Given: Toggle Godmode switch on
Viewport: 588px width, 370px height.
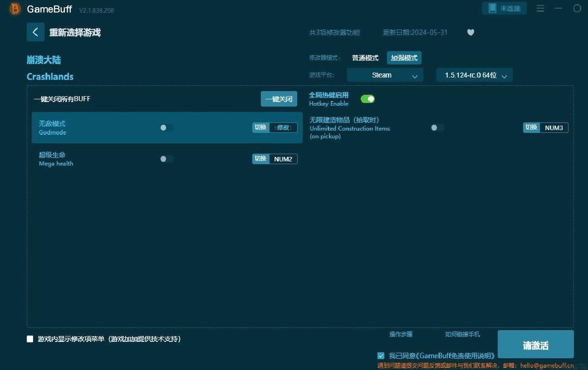Looking at the screenshot, I should [x=167, y=127].
